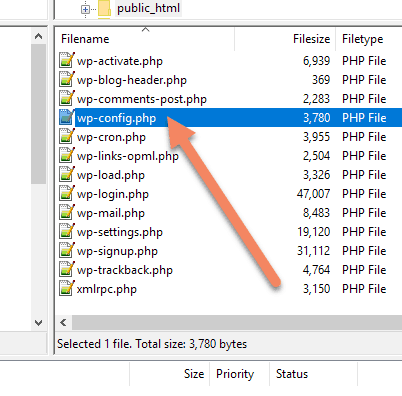Image resolution: width=402 pixels, height=396 pixels.
Task: Select the wp-mail.php file name
Action: click(111, 213)
